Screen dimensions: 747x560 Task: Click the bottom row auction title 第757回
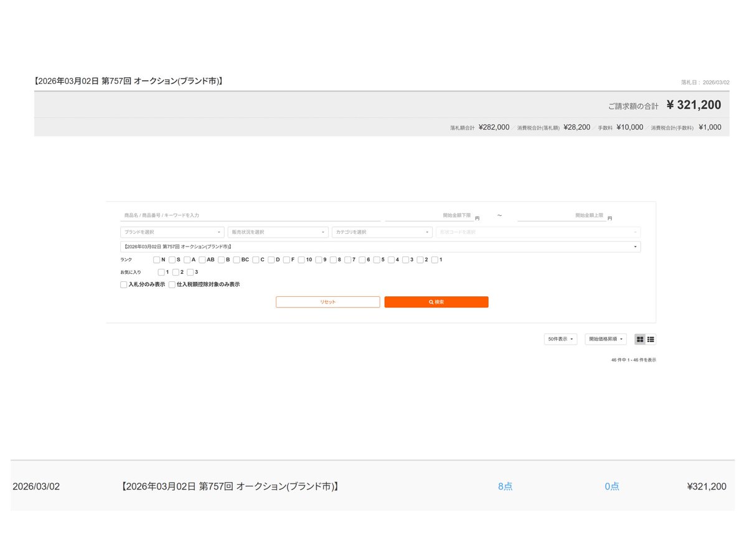pyautogui.click(x=229, y=487)
